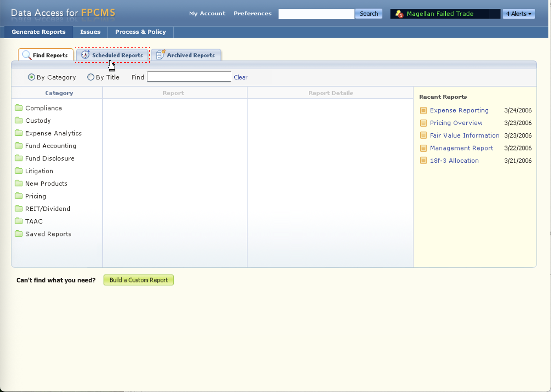551x392 pixels.
Task: Expand the Saved Reports category
Action: (48, 234)
